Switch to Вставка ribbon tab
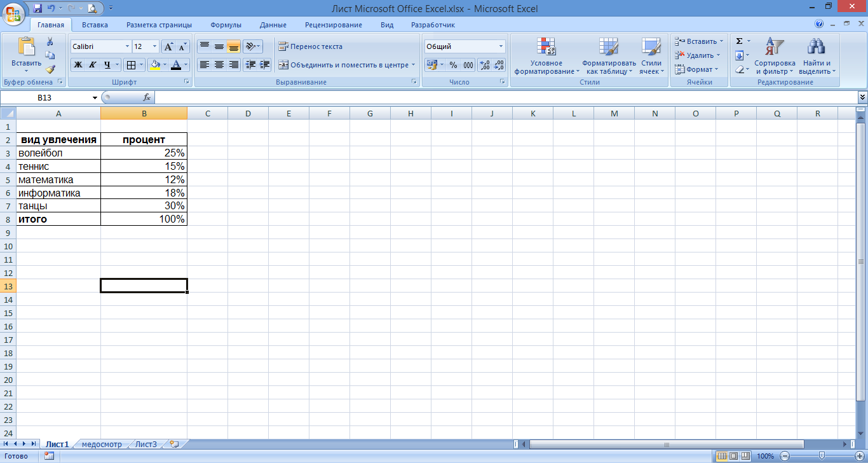 pyautogui.click(x=95, y=25)
